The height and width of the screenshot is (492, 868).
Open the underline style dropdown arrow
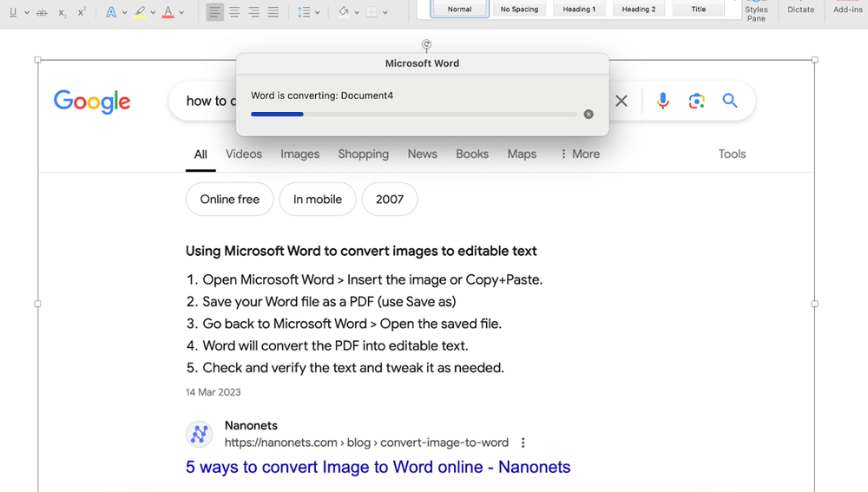27,12
